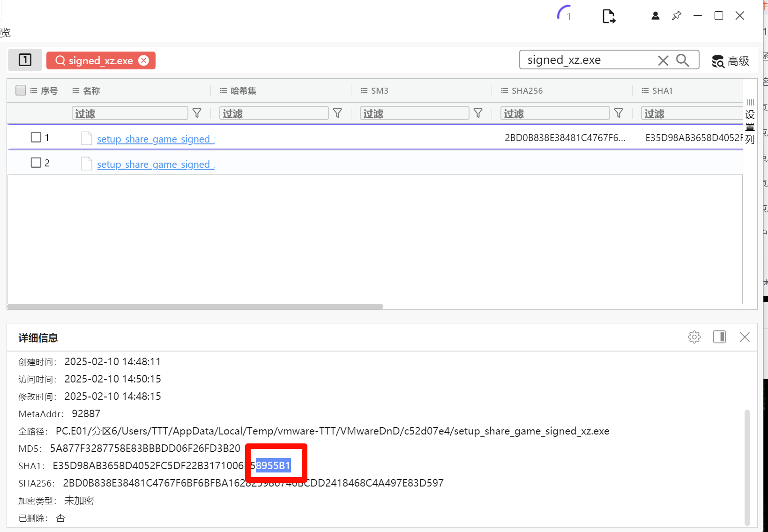
Task: Open the SM3 column filter funnel
Action: pyautogui.click(x=478, y=113)
